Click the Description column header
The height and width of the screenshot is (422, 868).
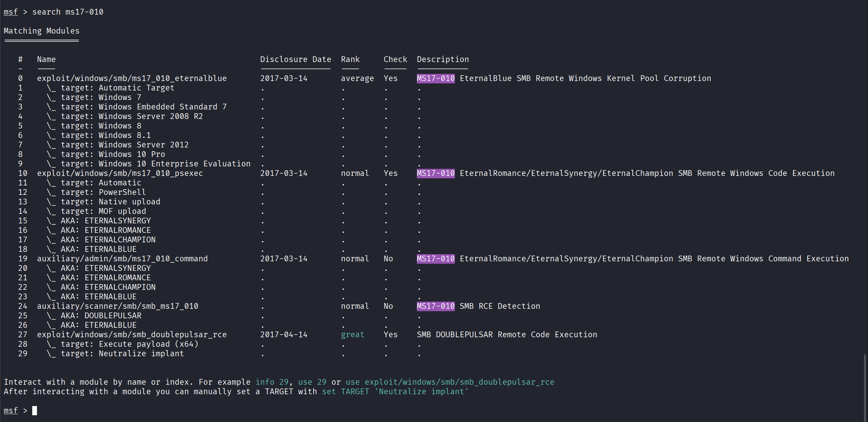[x=443, y=59]
